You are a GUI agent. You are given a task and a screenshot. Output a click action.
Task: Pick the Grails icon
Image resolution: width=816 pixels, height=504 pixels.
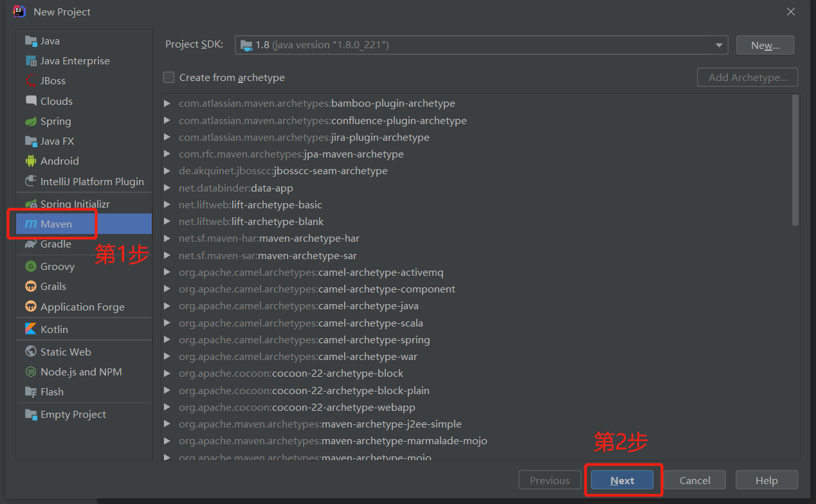[31, 287]
